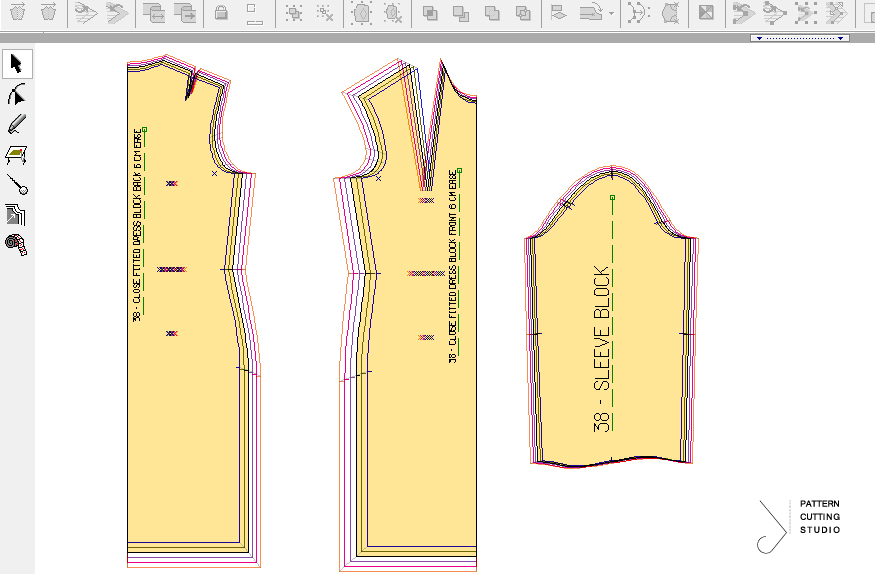
Task: Select the grading nested-piece tool
Action: [x=16, y=215]
